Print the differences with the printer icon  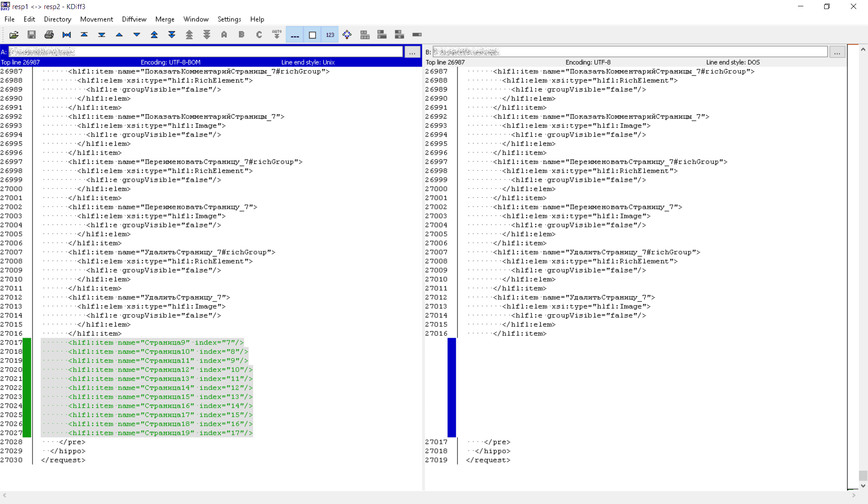tap(49, 35)
